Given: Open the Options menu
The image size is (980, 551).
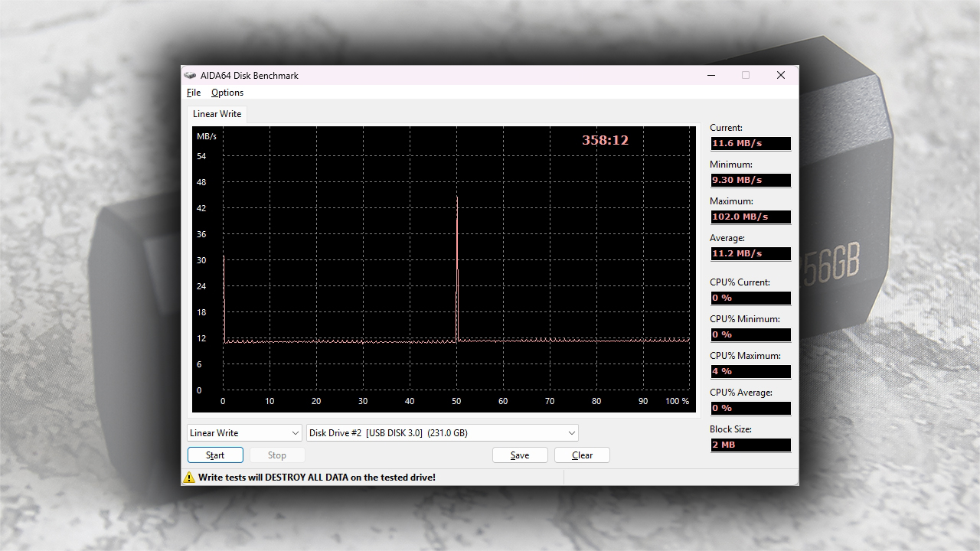Looking at the screenshot, I should tap(227, 93).
